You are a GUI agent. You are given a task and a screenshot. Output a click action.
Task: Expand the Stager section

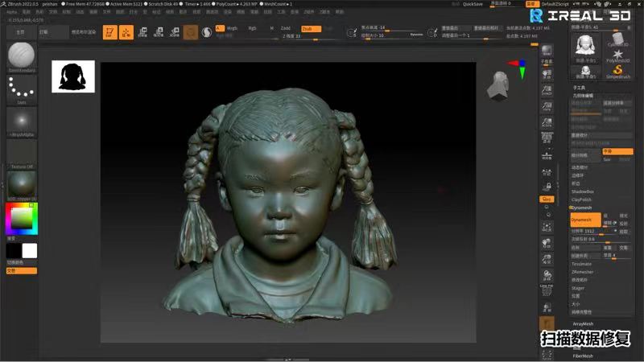578,288
